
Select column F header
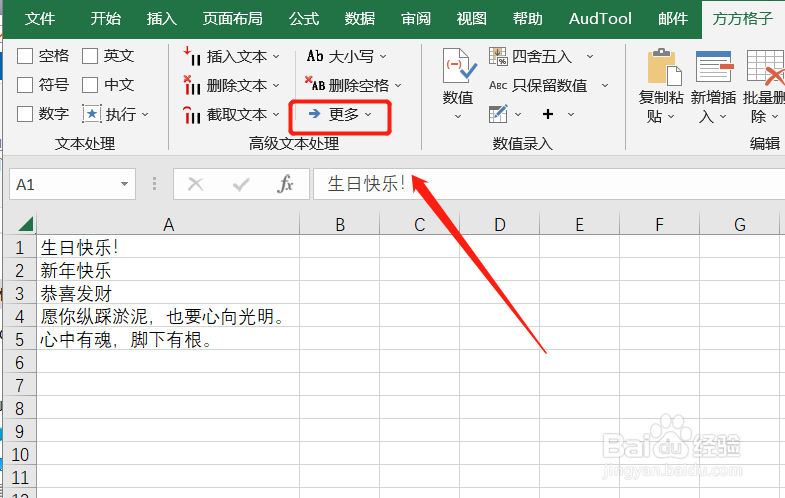coord(659,224)
